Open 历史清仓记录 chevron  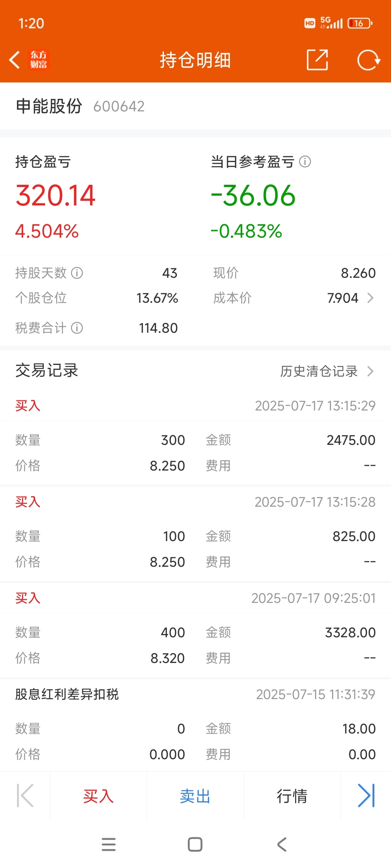[370, 371]
